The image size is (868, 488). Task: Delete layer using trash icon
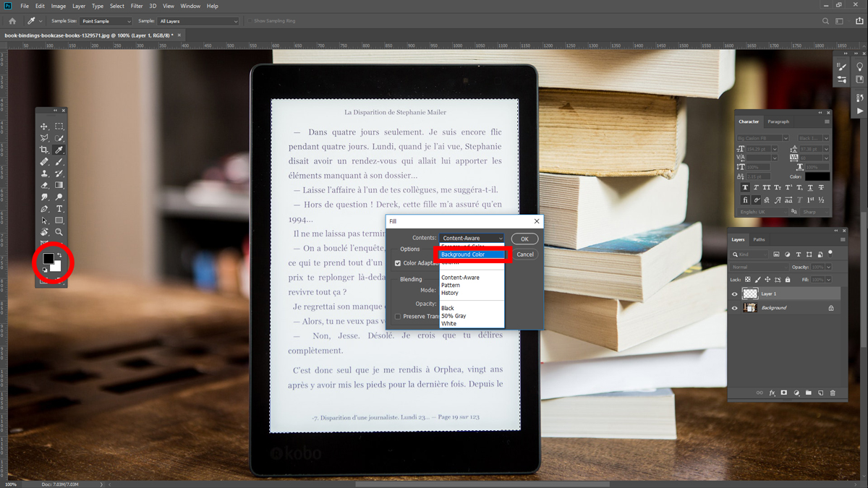[833, 393]
